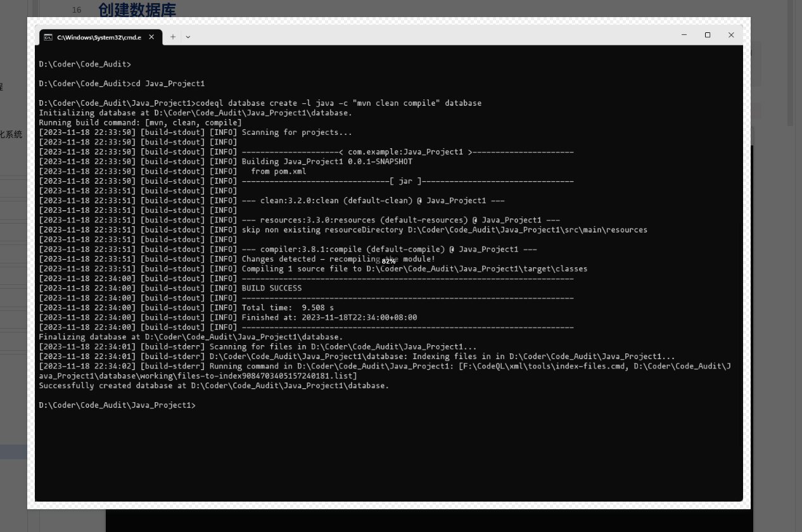Viewport: 802px width, 532px height.
Task: Click the BUILD SUCCESS line in output
Action: (271, 288)
